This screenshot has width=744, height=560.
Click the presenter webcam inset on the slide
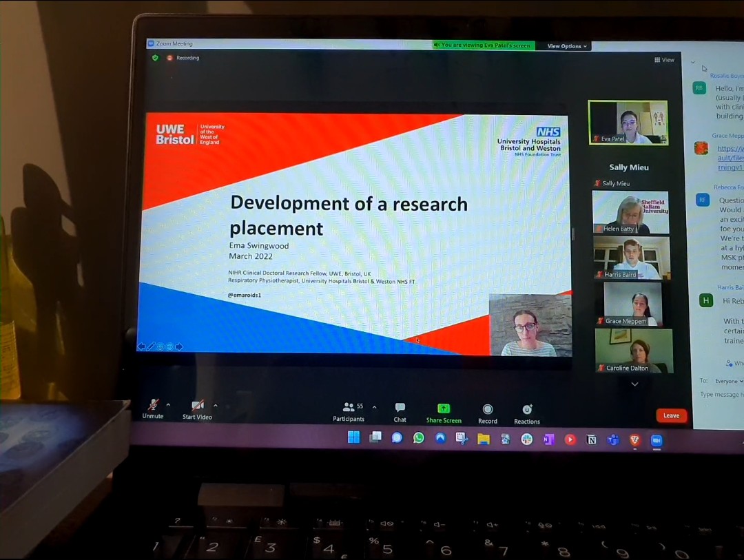(530, 325)
